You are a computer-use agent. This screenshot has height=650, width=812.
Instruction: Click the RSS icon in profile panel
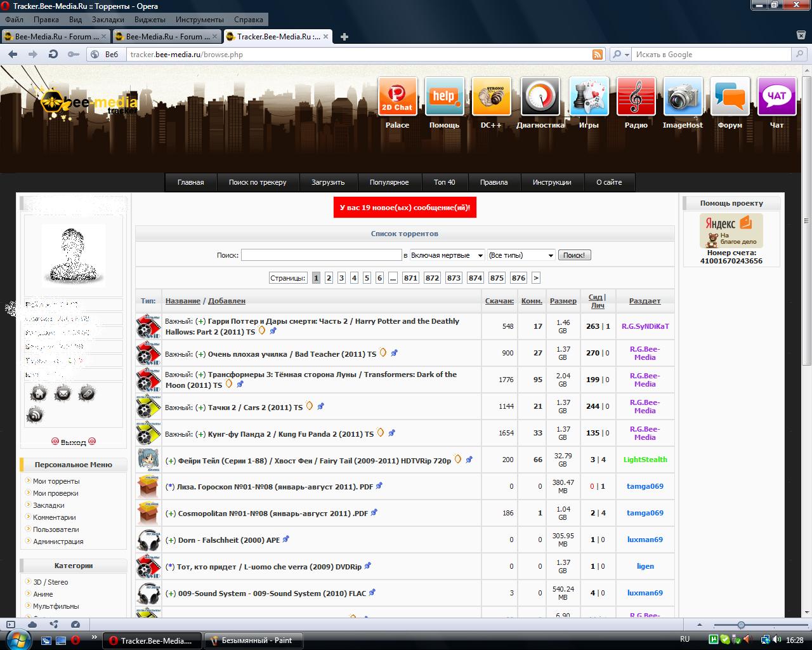point(36,415)
